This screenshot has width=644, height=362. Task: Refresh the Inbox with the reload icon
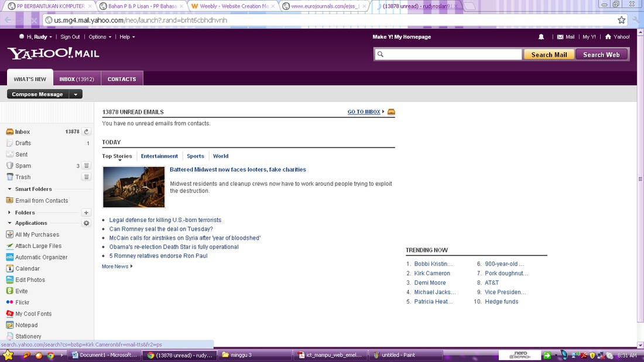point(86,131)
